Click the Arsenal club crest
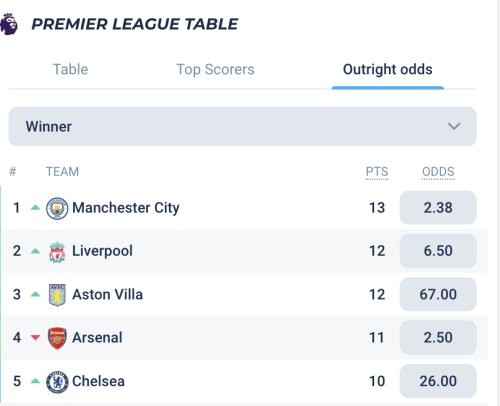Screen dimensions: 500x406 [57, 338]
